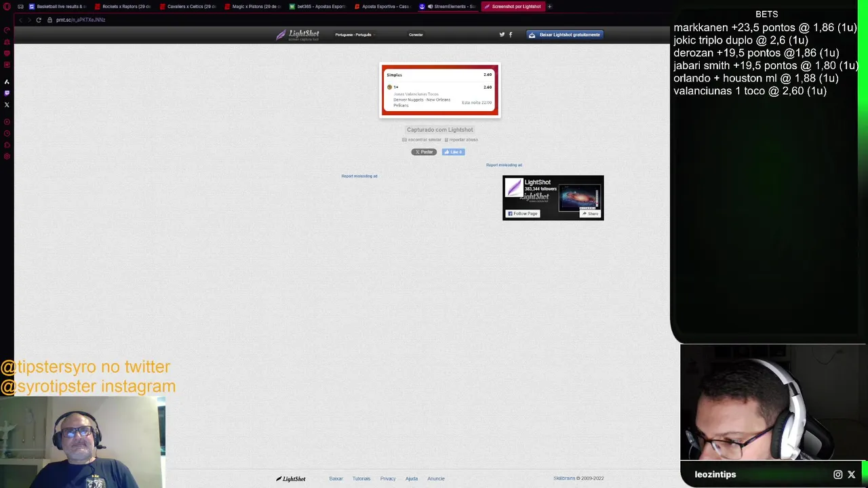Click Baixar Lightshot gratuitamente button
This screenshot has height=488, width=868.
565,35
